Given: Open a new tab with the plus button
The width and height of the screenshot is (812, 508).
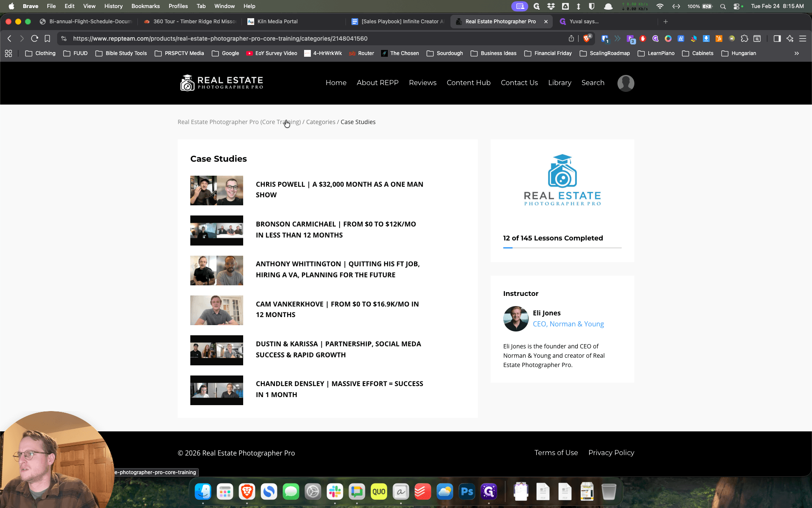Looking at the screenshot, I should [666, 22].
